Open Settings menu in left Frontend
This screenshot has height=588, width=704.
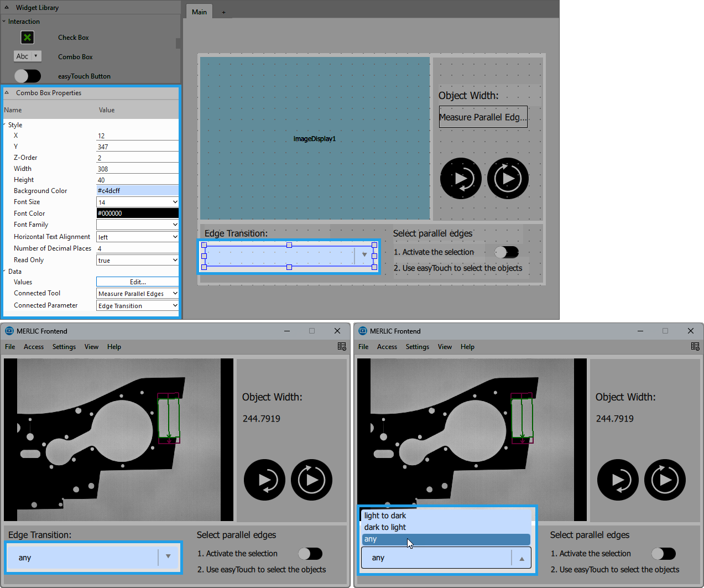[64, 347]
